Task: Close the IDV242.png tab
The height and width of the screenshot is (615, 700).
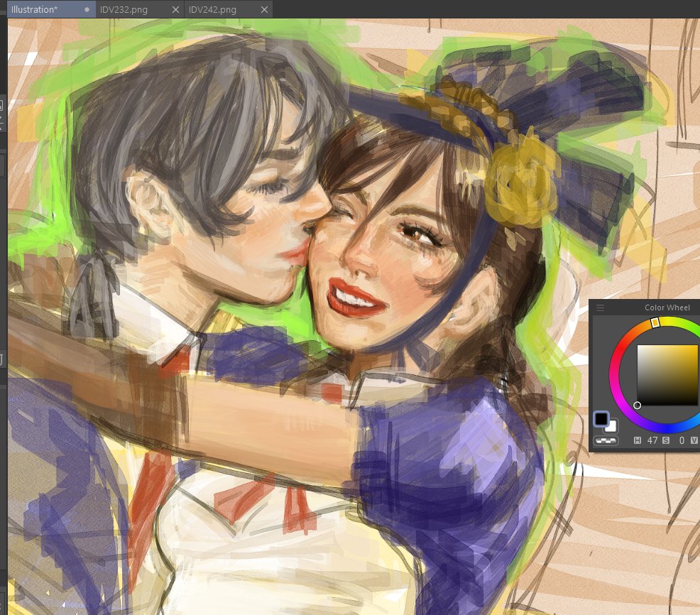Action: click(x=264, y=10)
